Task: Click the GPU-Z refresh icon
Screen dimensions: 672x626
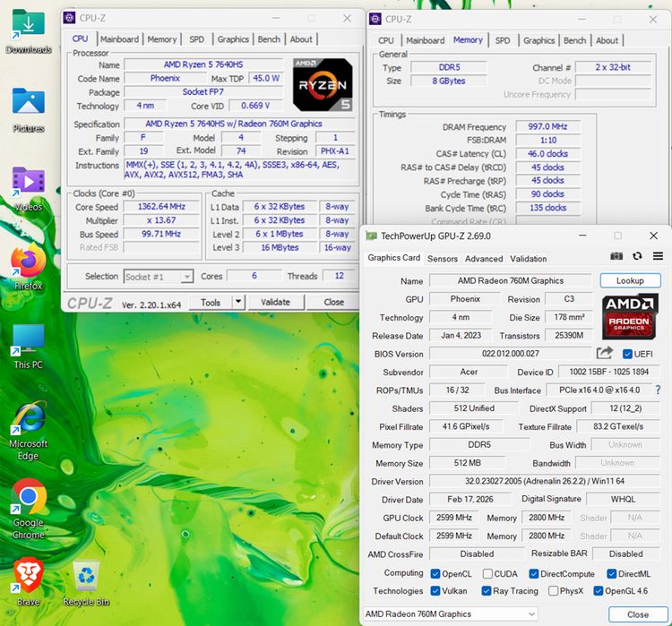Action: click(x=637, y=256)
